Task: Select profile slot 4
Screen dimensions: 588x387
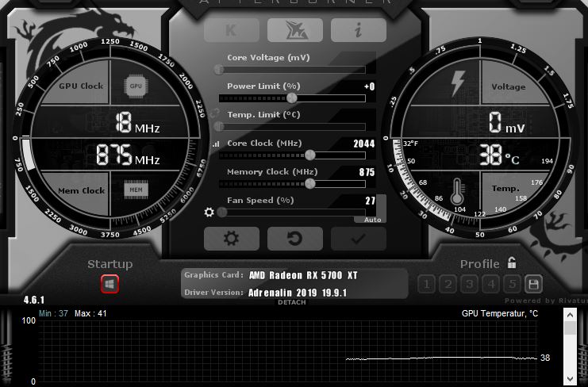Action: click(x=491, y=285)
